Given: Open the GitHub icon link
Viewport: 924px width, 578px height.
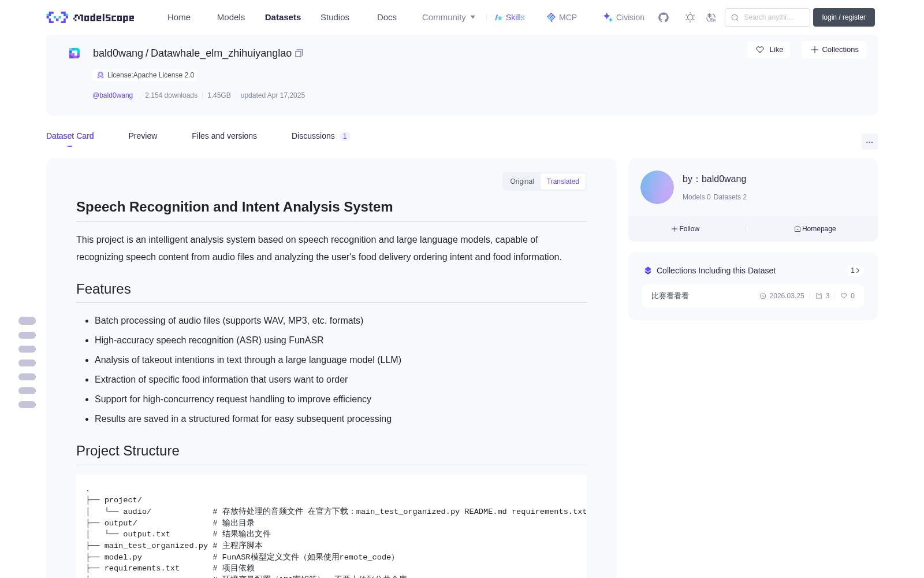Looking at the screenshot, I should 664,17.
